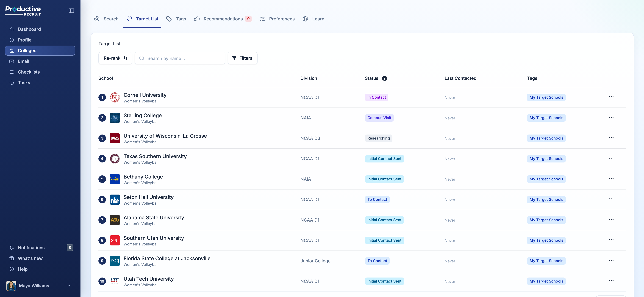Screen dimensions: 644x297
Task: Switch to the Search tab
Action: tap(106, 19)
